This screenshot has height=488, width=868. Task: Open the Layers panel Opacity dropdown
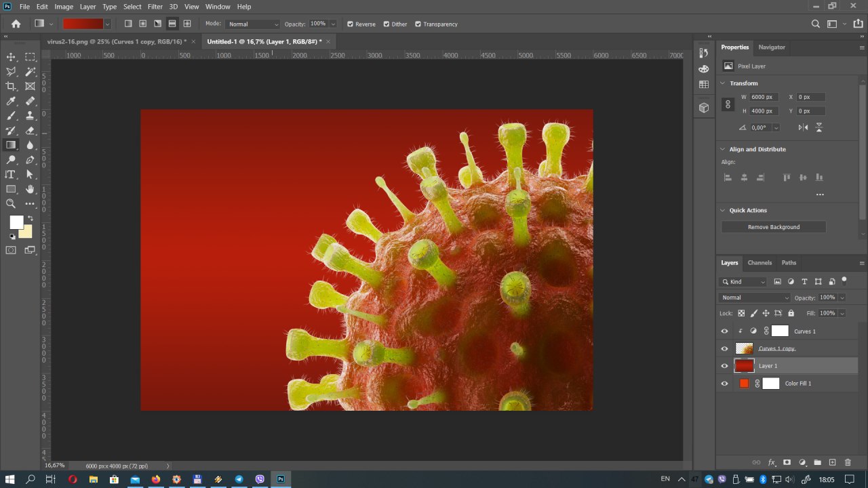[x=842, y=298]
